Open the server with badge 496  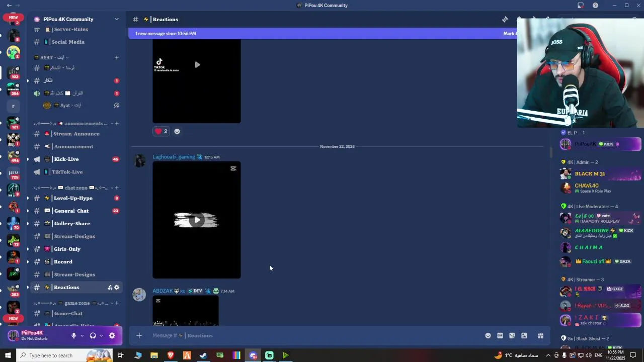(x=14, y=156)
